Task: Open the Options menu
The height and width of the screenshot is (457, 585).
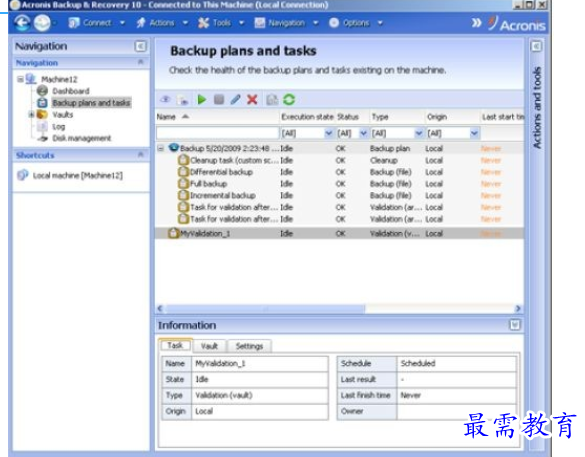Action: click(x=356, y=23)
